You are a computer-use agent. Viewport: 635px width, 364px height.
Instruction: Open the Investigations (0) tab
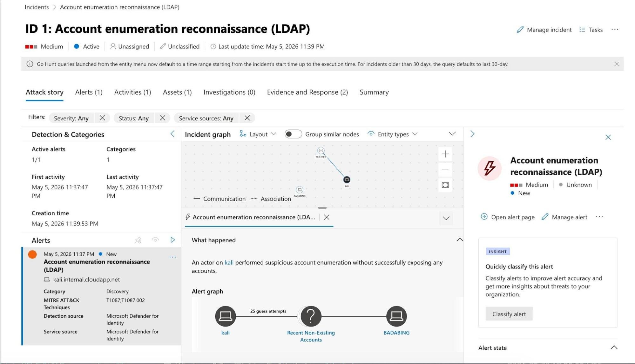click(229, 92)
